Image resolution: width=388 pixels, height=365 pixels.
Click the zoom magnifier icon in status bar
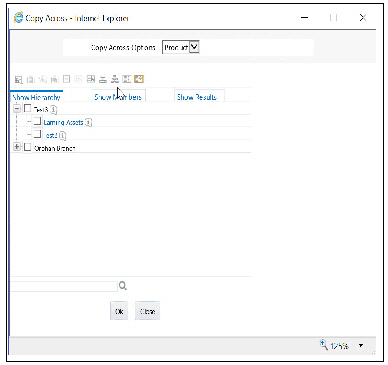point(324,344)
